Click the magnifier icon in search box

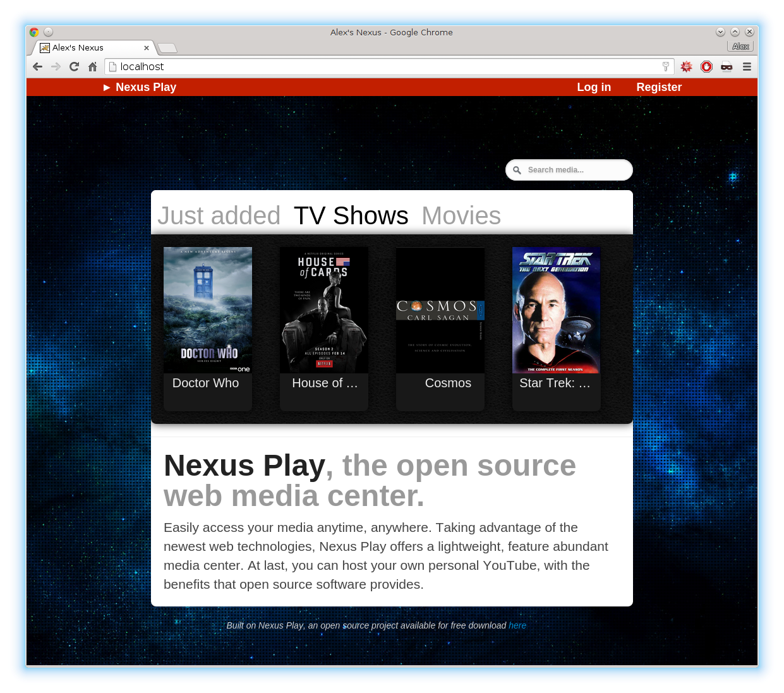coord(517,170)
